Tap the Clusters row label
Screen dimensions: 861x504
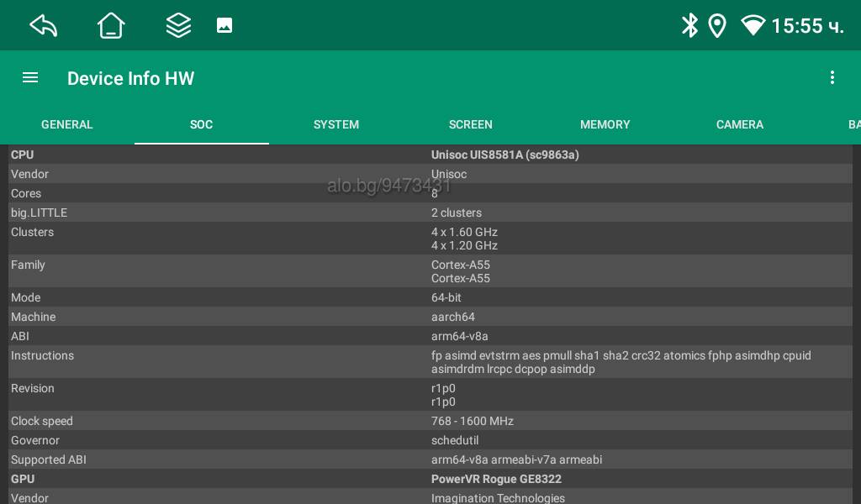pyautogui.click(x=33, y=232)
